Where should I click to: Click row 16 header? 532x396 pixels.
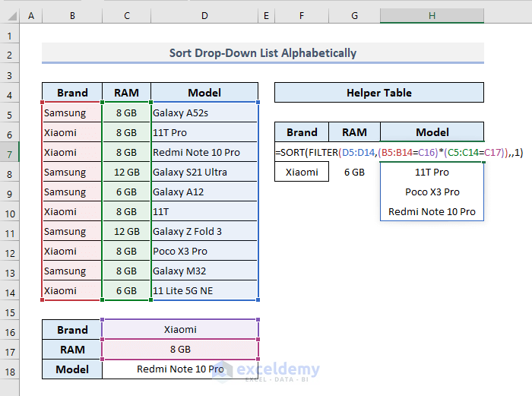(9, 330)
